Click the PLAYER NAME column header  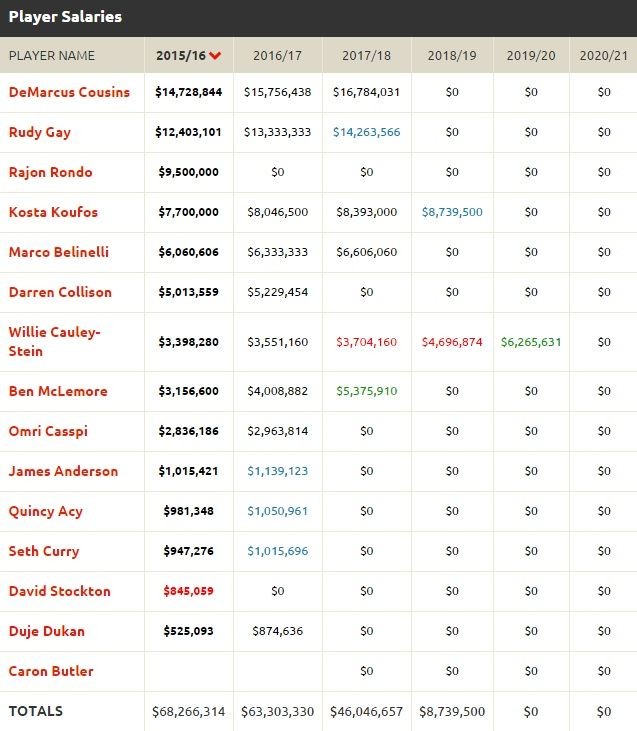52,55
